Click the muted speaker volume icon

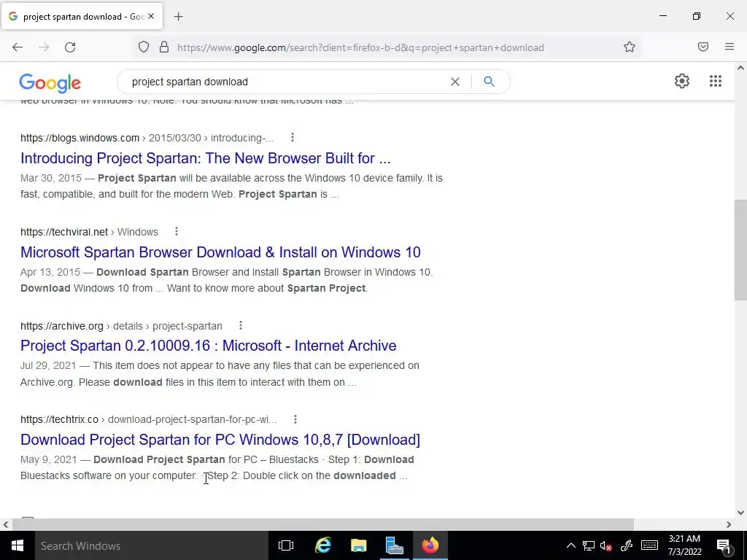coord(606,545)
